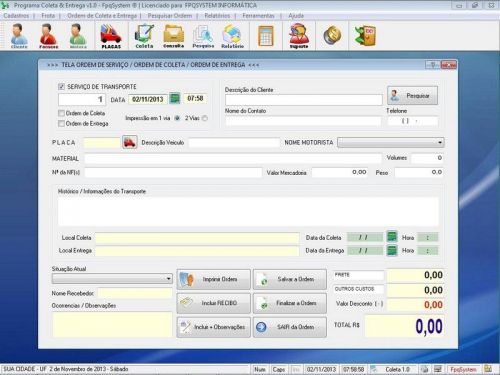This screenshot has height=375, width=500.
Task: Click the time field showing 07:58
Action: coord(195,99)
